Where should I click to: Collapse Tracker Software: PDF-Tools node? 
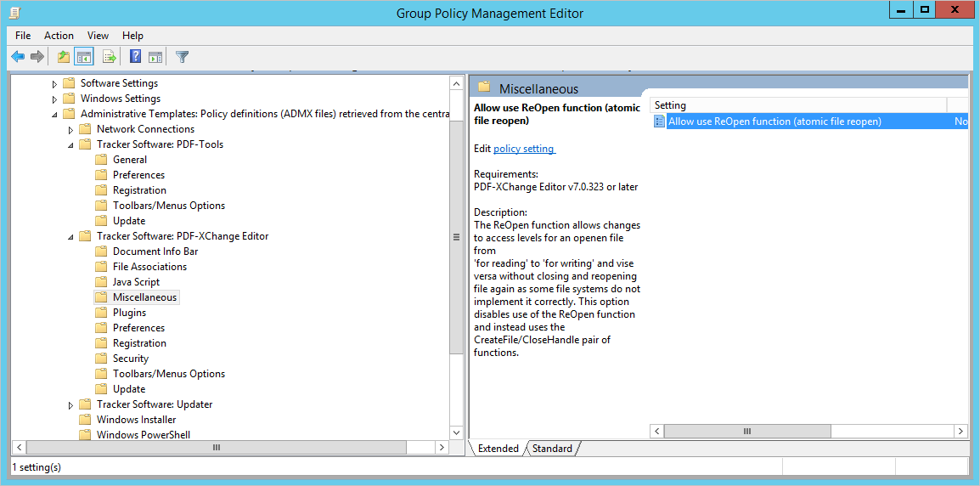pos(70,145)
